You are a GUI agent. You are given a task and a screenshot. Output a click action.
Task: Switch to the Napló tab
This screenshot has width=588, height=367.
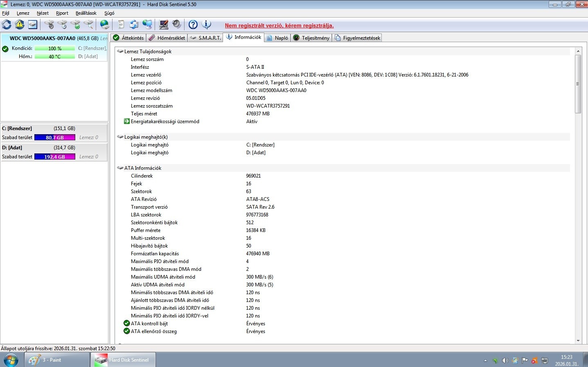point(277,38)
